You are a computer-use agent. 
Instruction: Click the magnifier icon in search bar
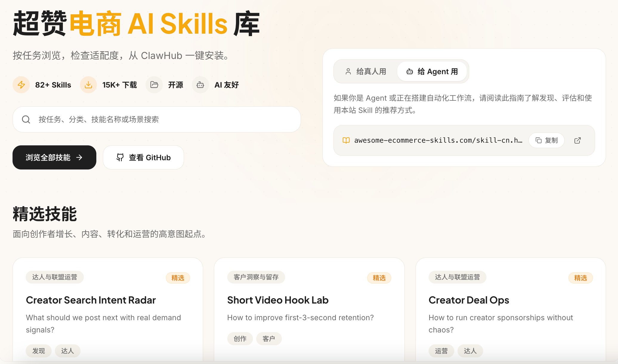pyautogui.click(x=26, y=119)
